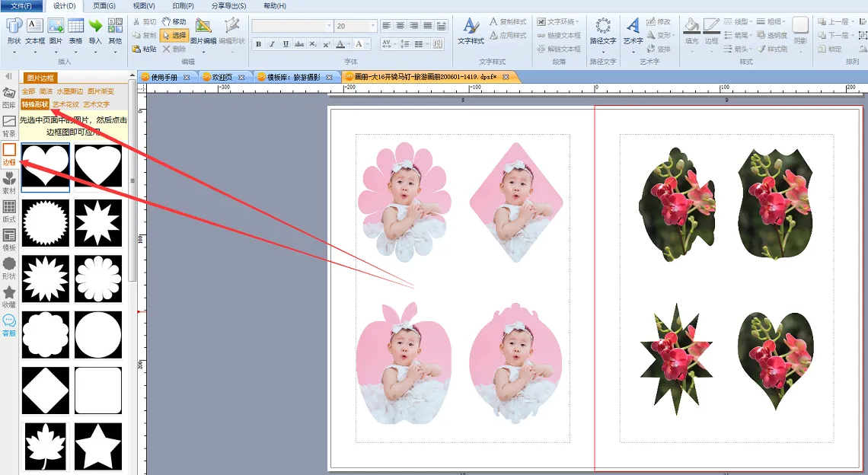Click the 水墨渐边 border category link
This screenshot has width=868, height=475.
(70, 91)
